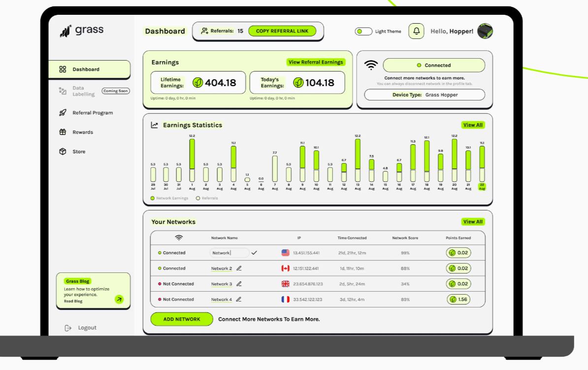Click the Wi-Fi icon beside Connected status
The image size is (588, 370).
[371, 65]
